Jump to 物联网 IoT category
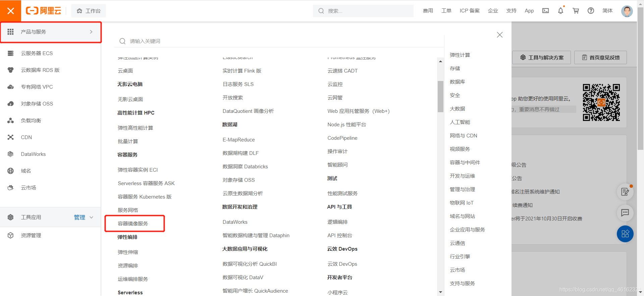644x296 pixels. click(462, 203)
